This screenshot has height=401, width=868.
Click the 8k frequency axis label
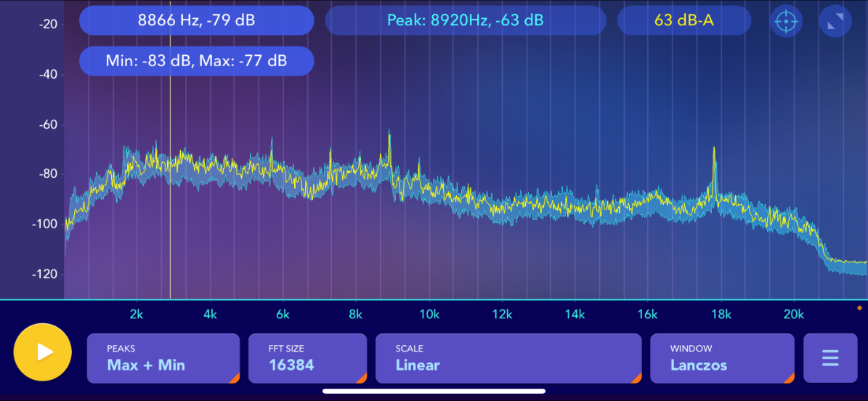click(356, 314)
